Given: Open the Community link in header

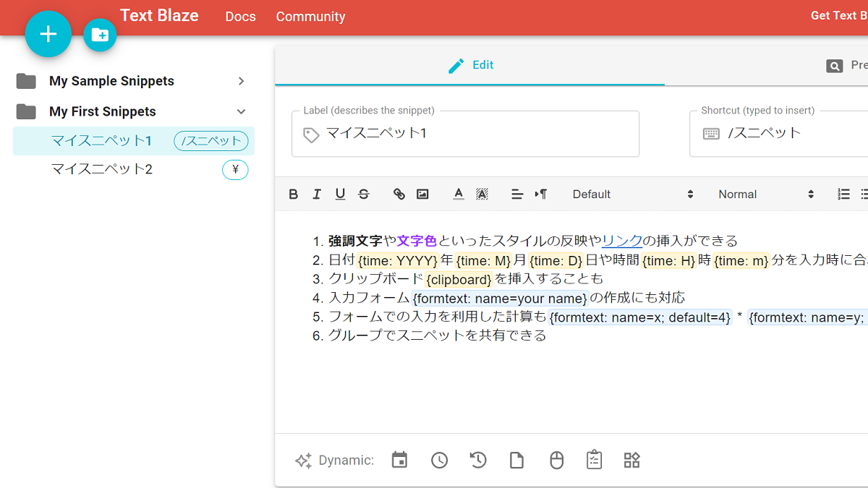Looking at the screenshot, I should click(310, 16).
